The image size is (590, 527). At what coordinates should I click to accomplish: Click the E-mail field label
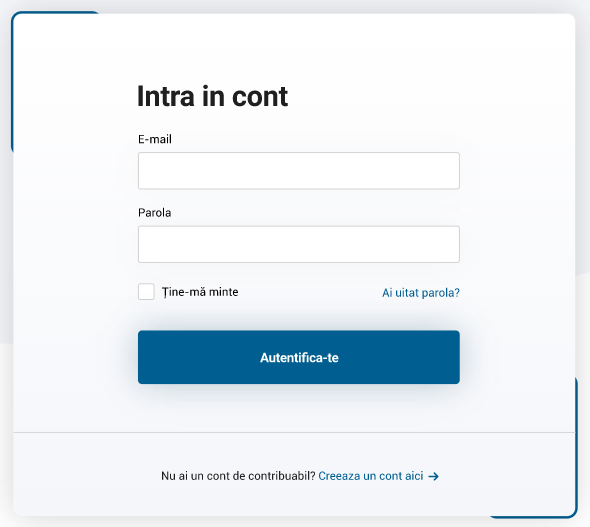click(x=155, y=139)
